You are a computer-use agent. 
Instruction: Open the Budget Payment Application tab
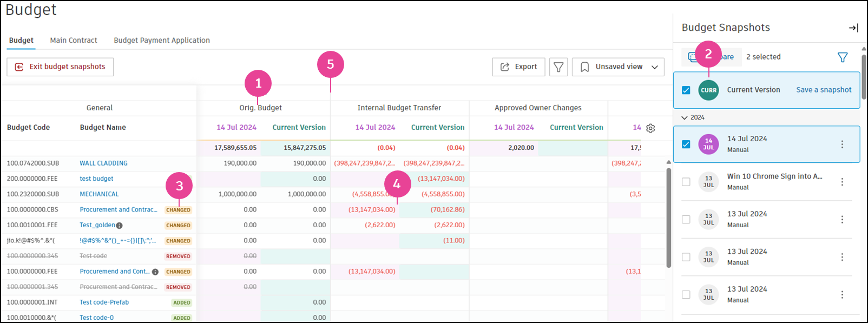pos(162,41)
